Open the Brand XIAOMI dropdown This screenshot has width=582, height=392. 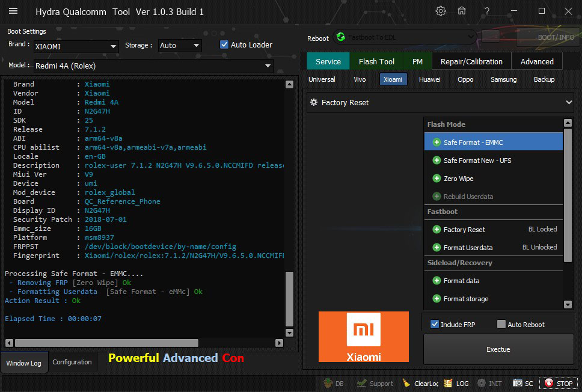(76, 46)
